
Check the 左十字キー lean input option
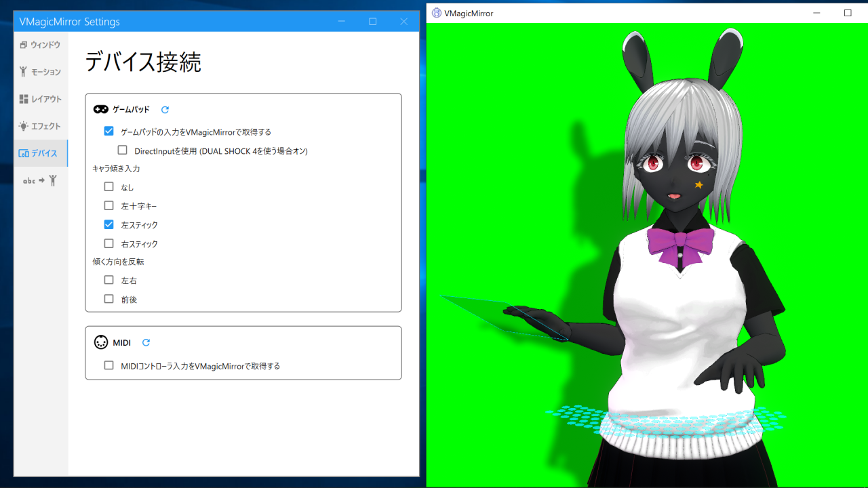click(x=108, y=205)
